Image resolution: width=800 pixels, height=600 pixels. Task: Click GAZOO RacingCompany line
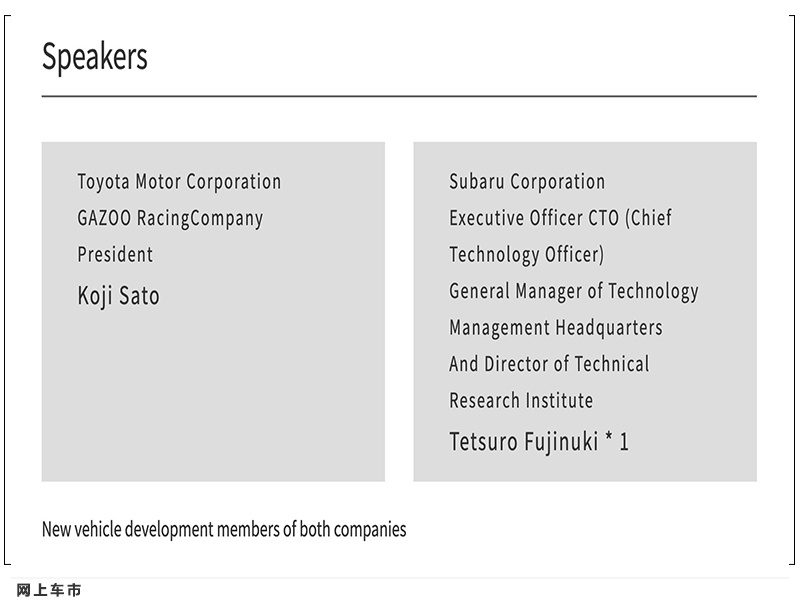[170, 218]
